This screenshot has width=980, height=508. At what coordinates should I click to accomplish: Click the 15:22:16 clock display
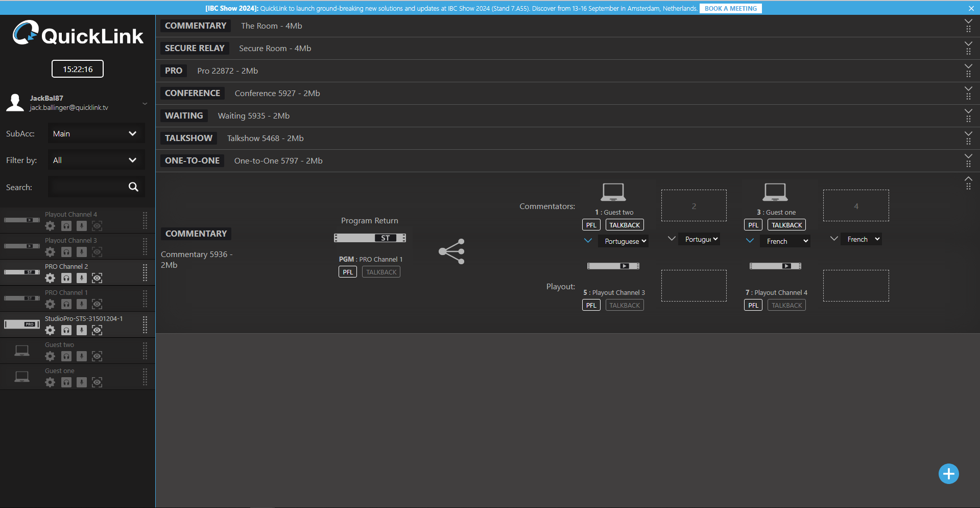point(78,69)
